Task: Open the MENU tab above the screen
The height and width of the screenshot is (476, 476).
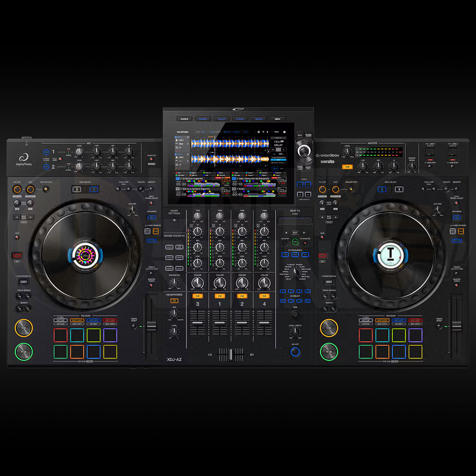Action: pos(278,119)
